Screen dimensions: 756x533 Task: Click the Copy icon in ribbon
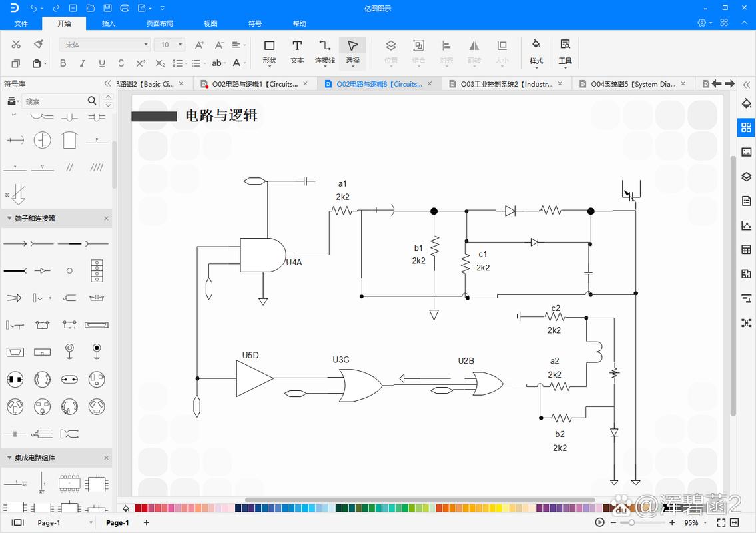16,63
